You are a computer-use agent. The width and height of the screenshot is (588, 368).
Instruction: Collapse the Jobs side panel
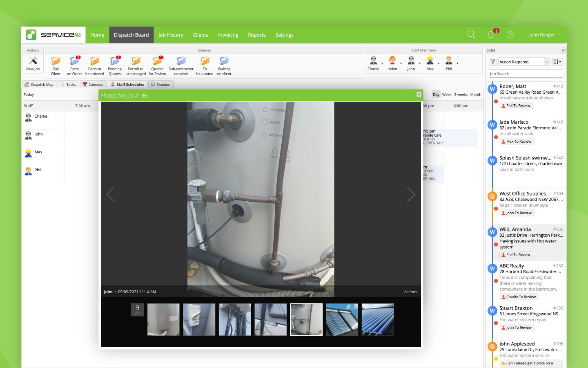[563, 50]
